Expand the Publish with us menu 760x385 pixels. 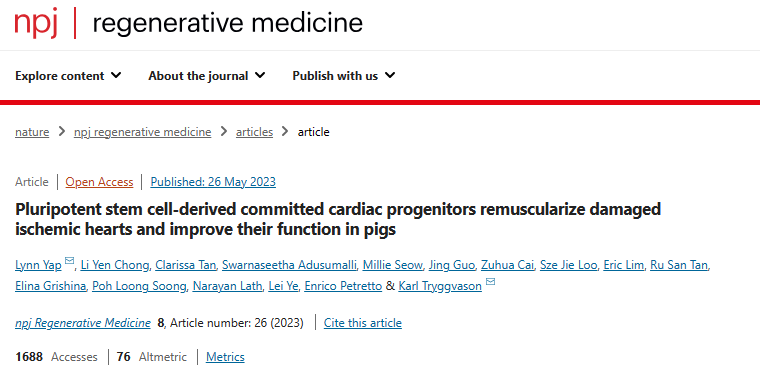point(344,76)
